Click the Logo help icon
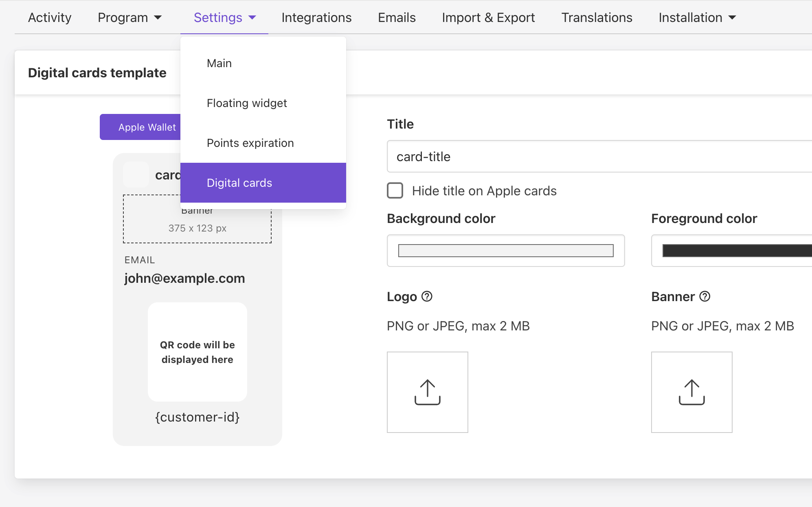Screen dimensions: 812x507 click(x=427, y=297)
